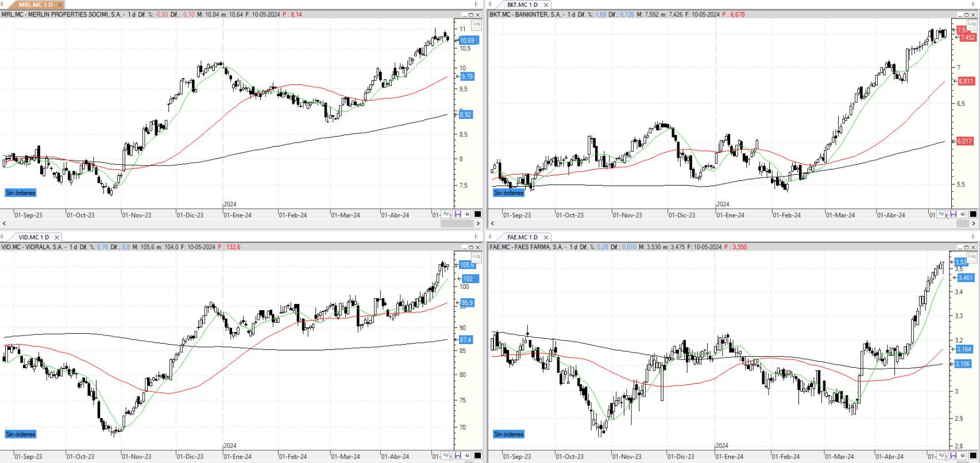Close the MRL.MC 1 D tab

(60, 5)
